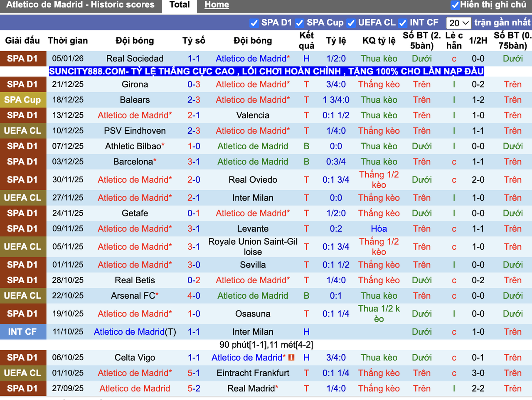The width and height of the screenshot is (532, 400).
Task: Uncheck the UEFA CL league filter
Action: tap(351, 23)
